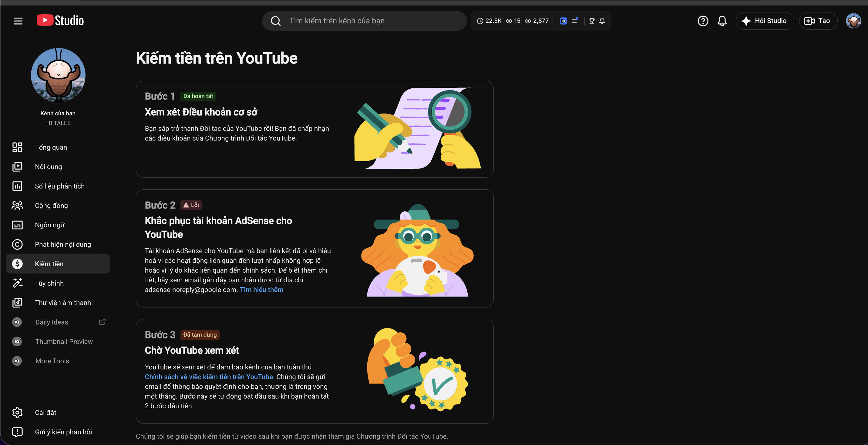
Task: Click the Chờ YouTube xem xét heading
Action: point(192,351)
